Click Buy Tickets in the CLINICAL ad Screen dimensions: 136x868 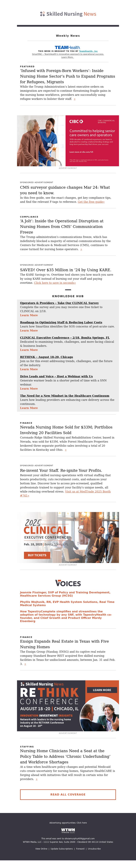click(37, 555)
